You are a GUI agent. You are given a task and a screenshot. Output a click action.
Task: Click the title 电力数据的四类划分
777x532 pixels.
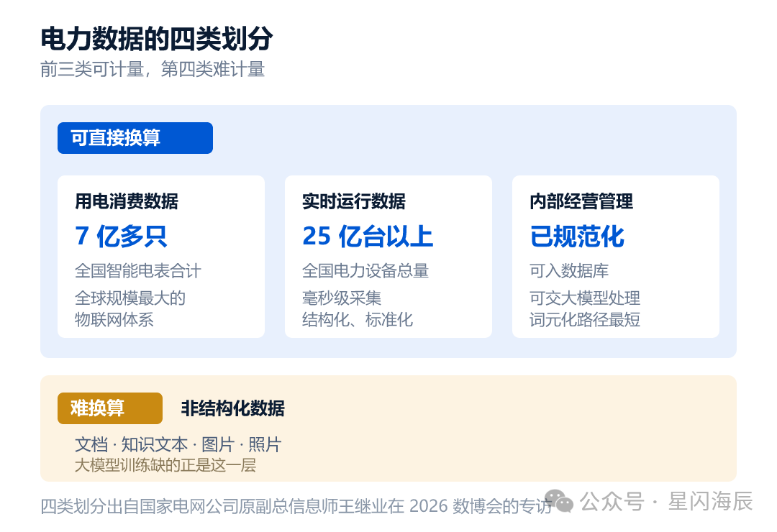[157, 39]
